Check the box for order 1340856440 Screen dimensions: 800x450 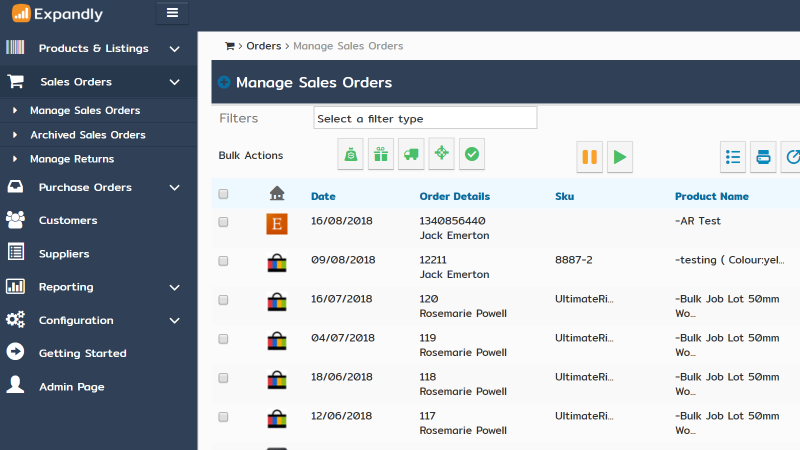pyautogui.click(x=223, y=222)
